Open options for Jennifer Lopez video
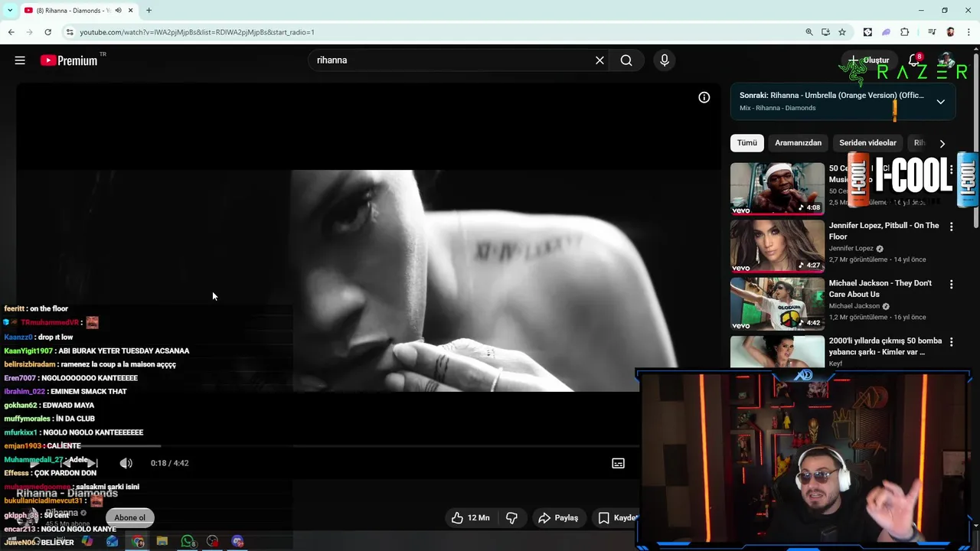This screenshot has height=551, width=980. click(951, 227)
